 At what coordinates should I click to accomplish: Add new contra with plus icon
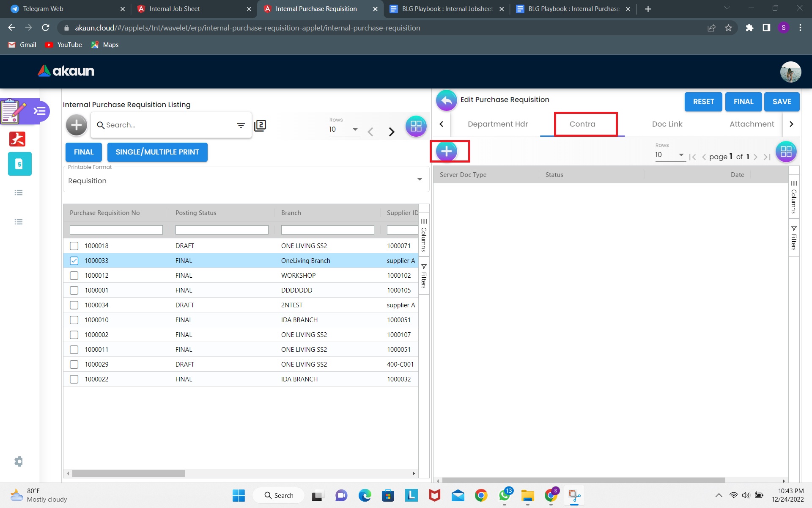[x=446, y=152]
